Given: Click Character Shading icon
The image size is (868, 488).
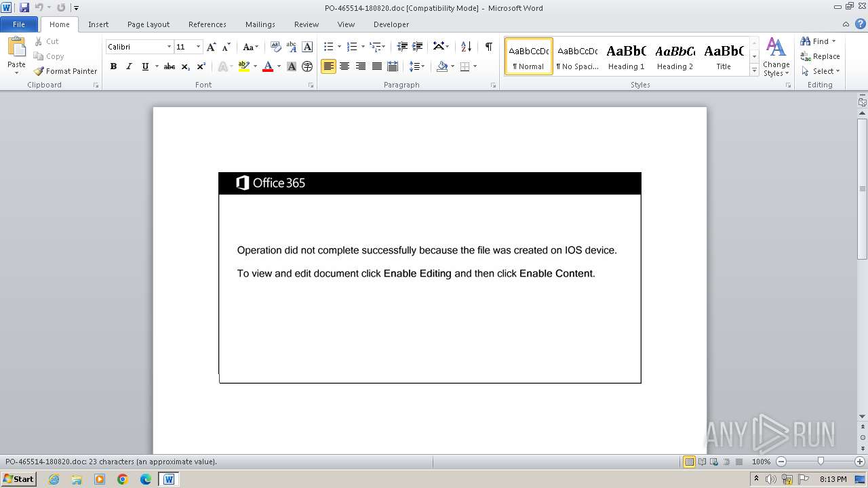Looking at the screenshot, I should [292, 66].
